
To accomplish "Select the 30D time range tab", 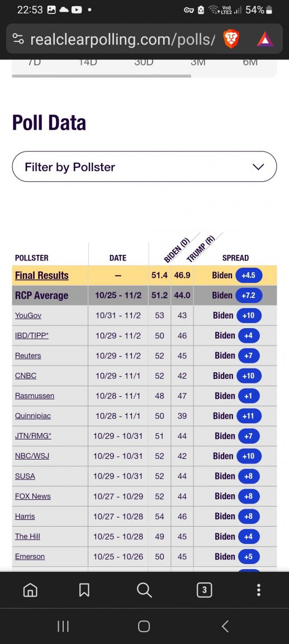I will (x=144, y=63).
